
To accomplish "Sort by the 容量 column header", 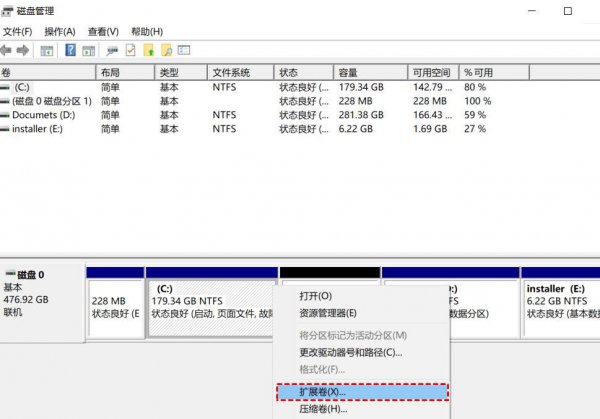I will pos(370,72).
